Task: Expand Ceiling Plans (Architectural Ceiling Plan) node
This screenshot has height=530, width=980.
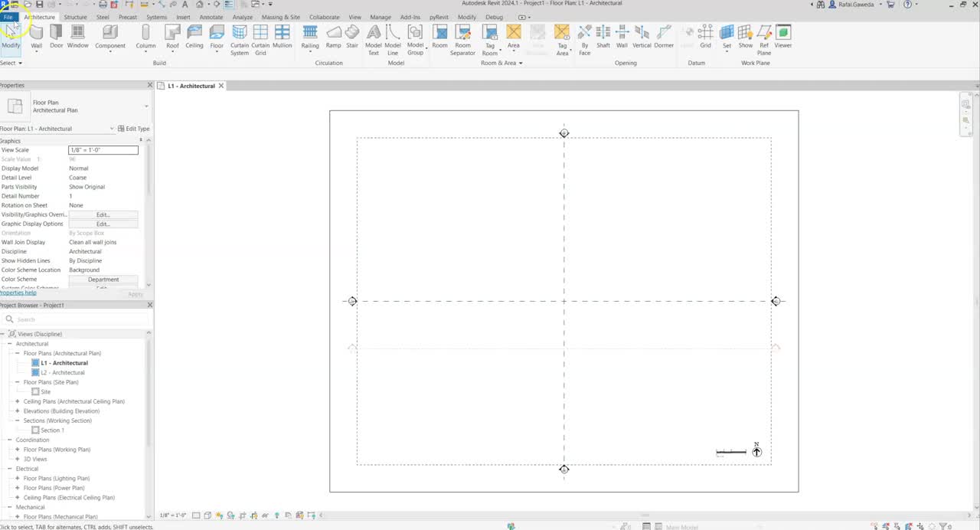Action: click(x=18, y=401)
